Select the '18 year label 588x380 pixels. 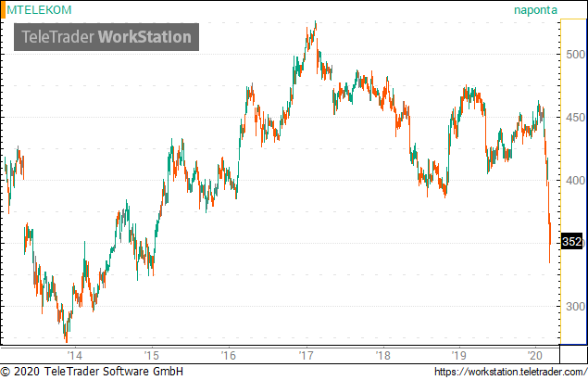click(382, 355)
